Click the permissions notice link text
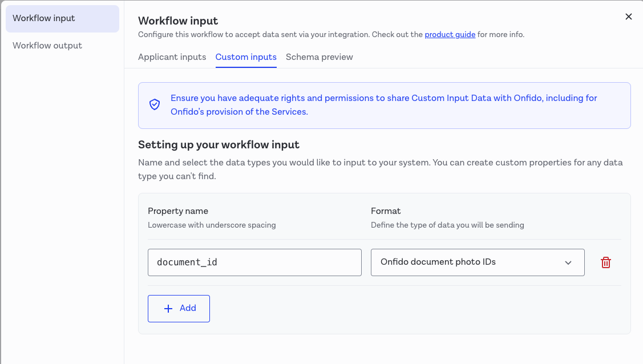 382,104
